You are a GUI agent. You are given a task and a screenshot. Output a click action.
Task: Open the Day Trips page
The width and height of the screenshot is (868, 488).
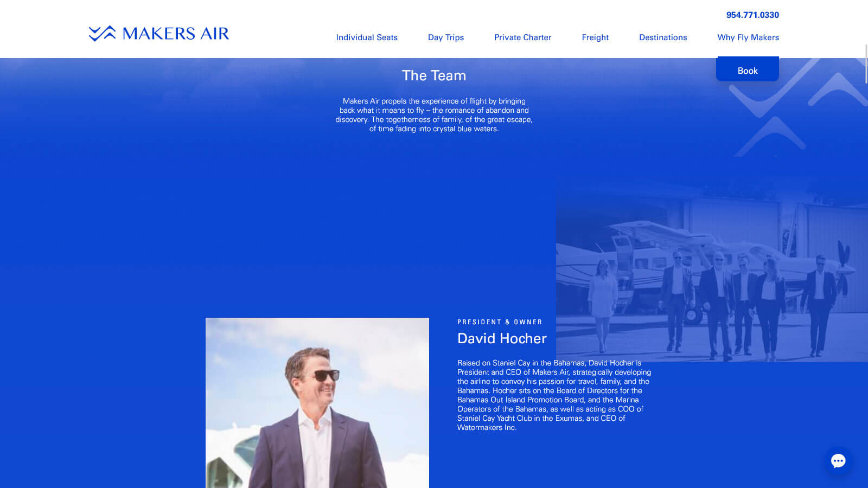pos(445,37)
